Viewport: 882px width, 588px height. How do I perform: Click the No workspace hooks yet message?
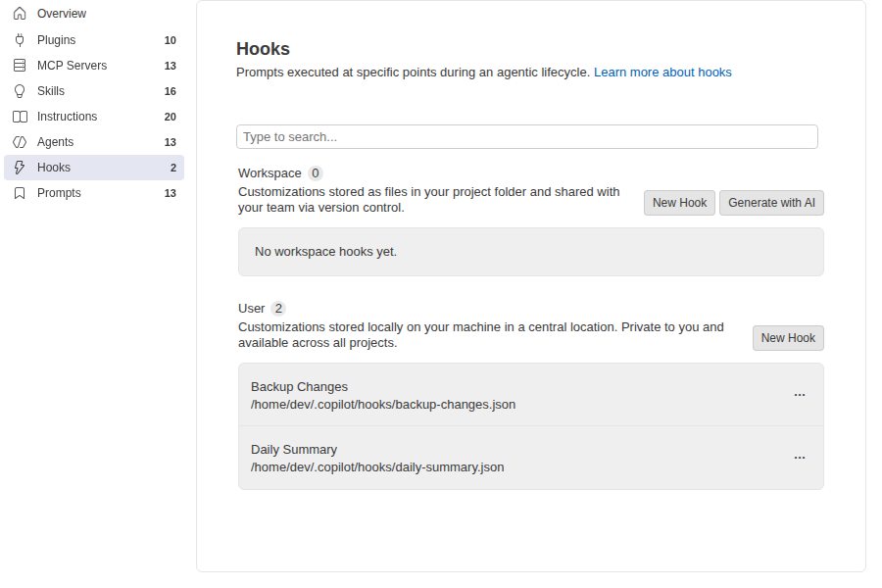point(325,252)
